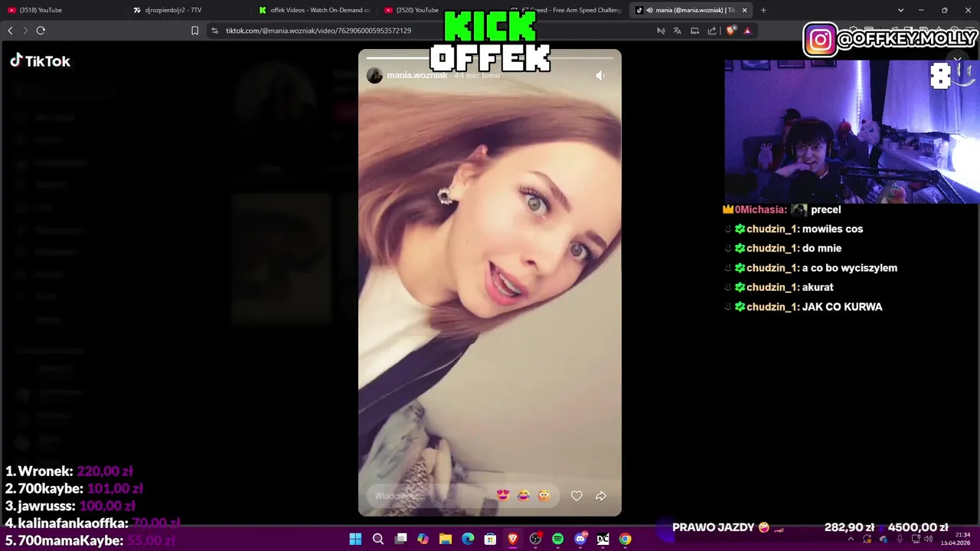The image size is (980, 551).
Task: Reload the current TikTok page
Action: click(x=41, y=31)
